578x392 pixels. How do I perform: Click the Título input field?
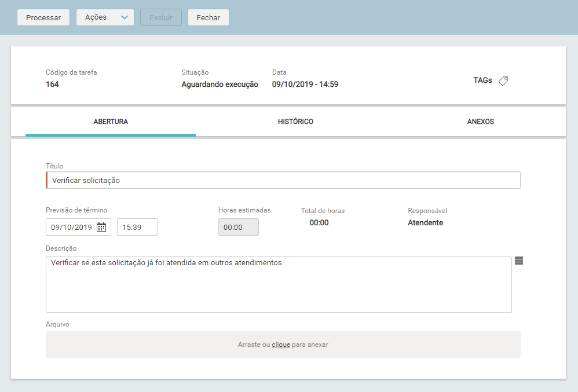click(283, 180)
